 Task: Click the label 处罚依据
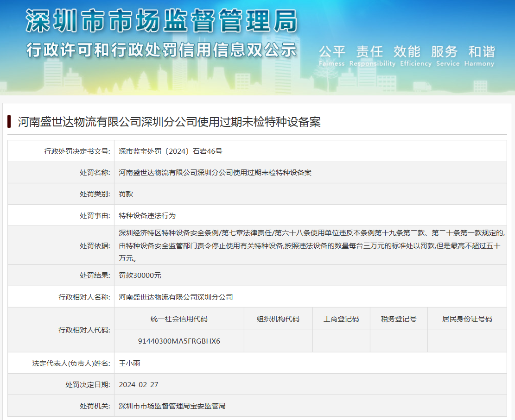[x=95, y=246]
